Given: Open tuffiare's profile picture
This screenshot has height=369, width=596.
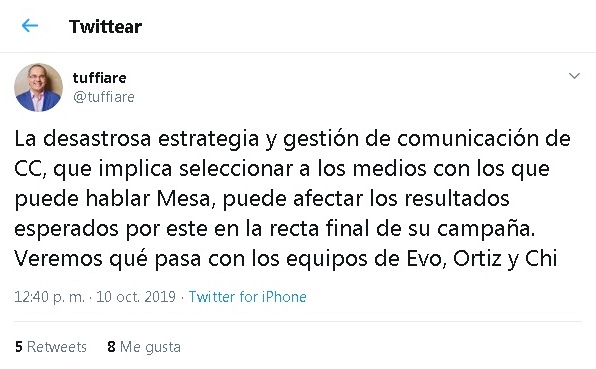Looking at the screenshot, I should tap(38, 87).
